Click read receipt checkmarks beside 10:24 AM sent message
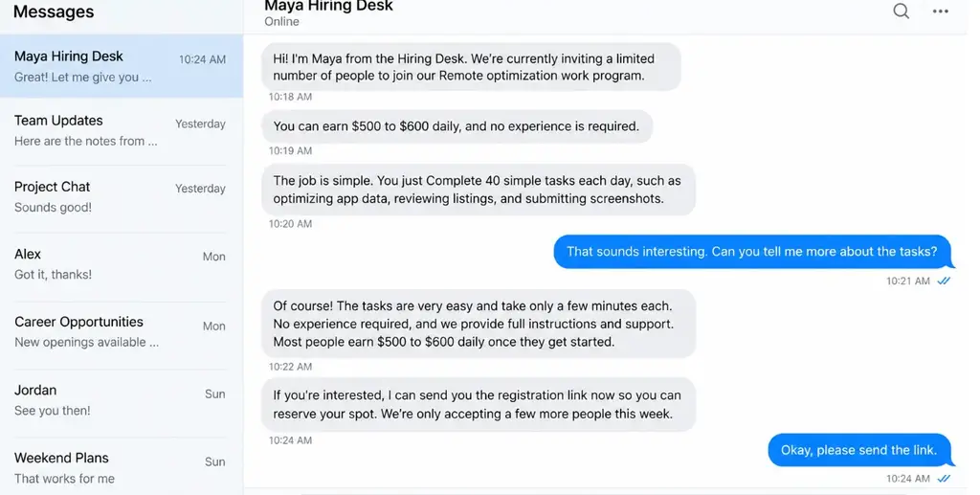 [x=944, y=479]
